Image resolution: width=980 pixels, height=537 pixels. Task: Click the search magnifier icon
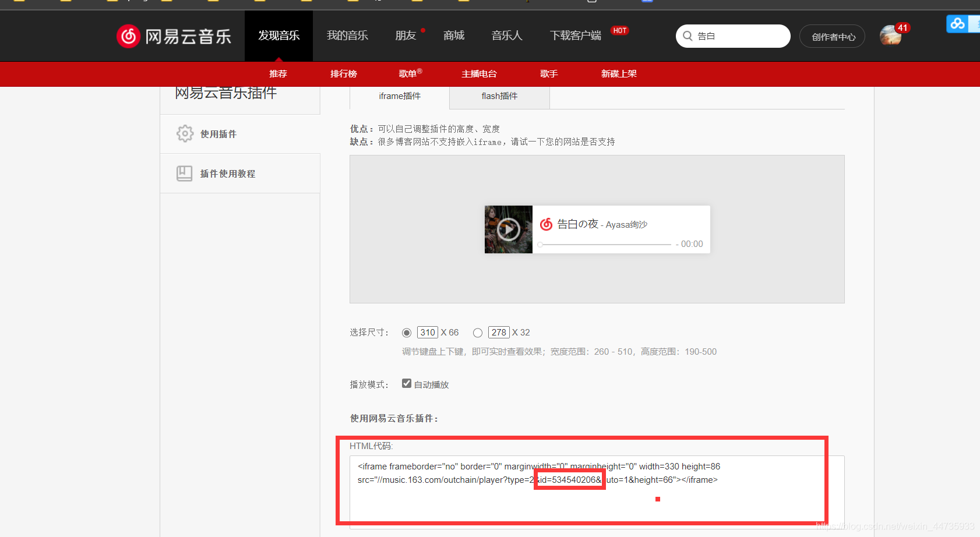click(x=688, y=36)
